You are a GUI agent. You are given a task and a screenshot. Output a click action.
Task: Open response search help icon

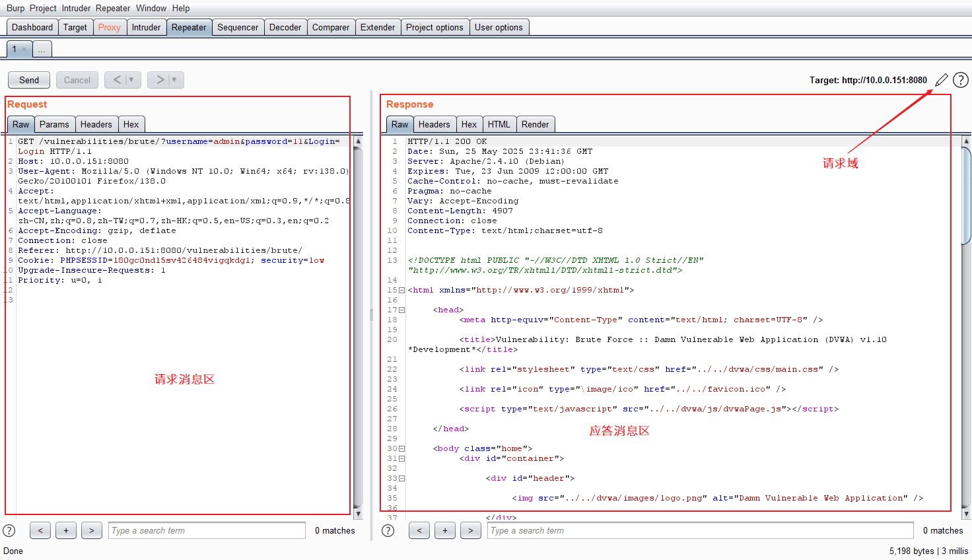click(388, 530)
